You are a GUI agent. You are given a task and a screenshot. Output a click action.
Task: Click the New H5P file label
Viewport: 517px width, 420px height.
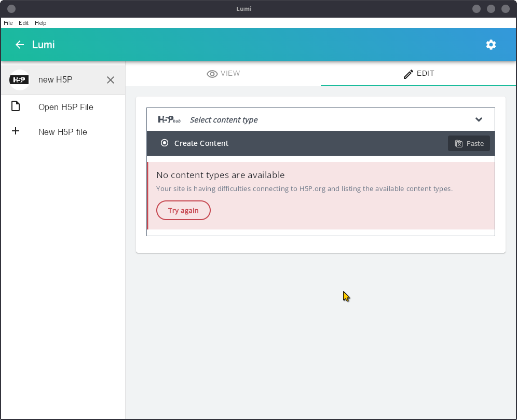[62, 132]
